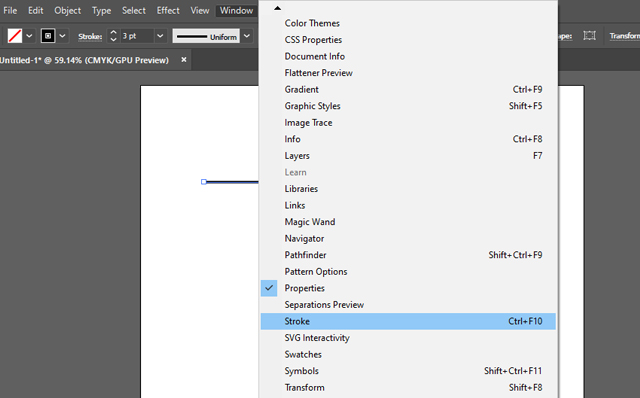Expand the stroke color dropdown arrow
The width and height of the screenshot is (640, 398).
62,36
